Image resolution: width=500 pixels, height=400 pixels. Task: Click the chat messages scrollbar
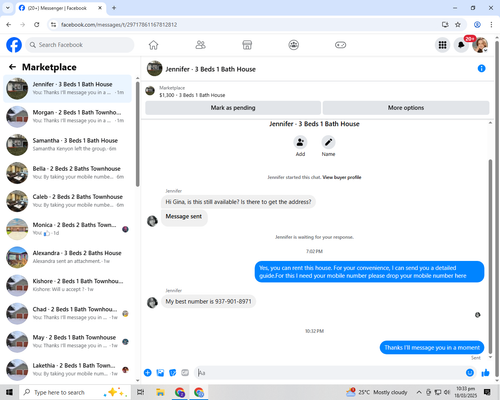coord(490,257)
